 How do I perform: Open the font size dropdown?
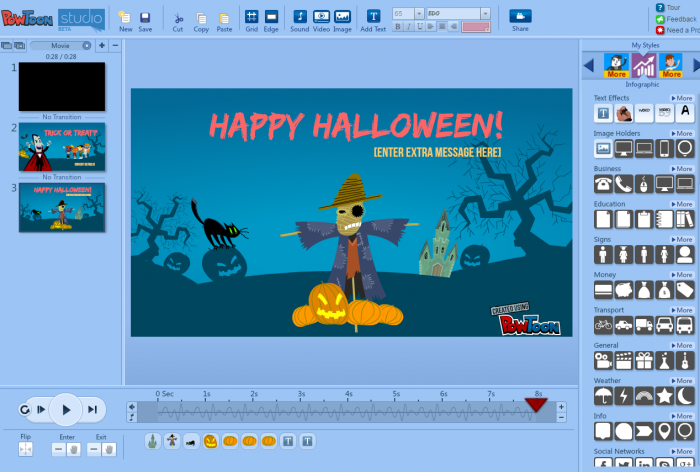click(x=419, y=14)
